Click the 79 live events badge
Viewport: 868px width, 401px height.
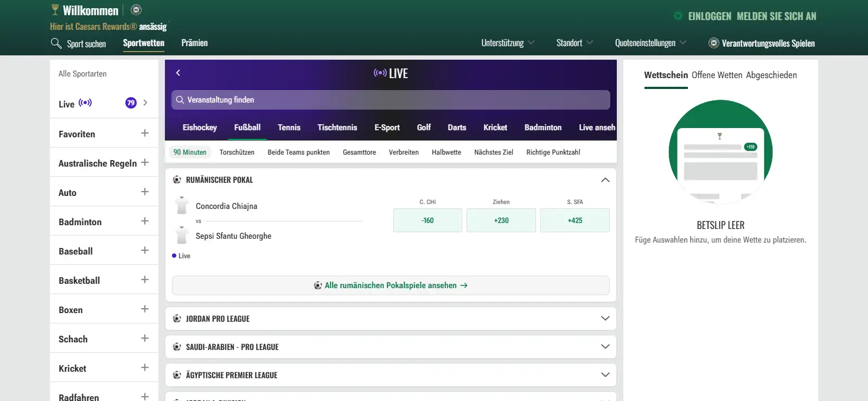tap(131, 103)
